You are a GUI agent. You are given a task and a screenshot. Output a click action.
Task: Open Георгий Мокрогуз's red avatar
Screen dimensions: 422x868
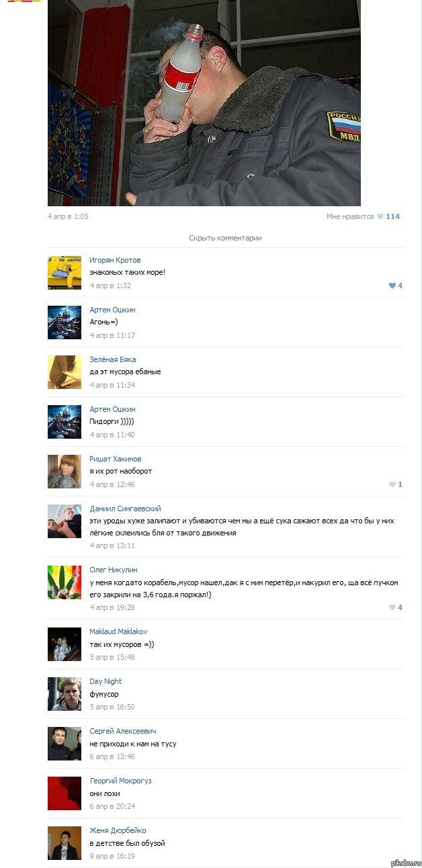pyautogui.click(x=65, y=793)
